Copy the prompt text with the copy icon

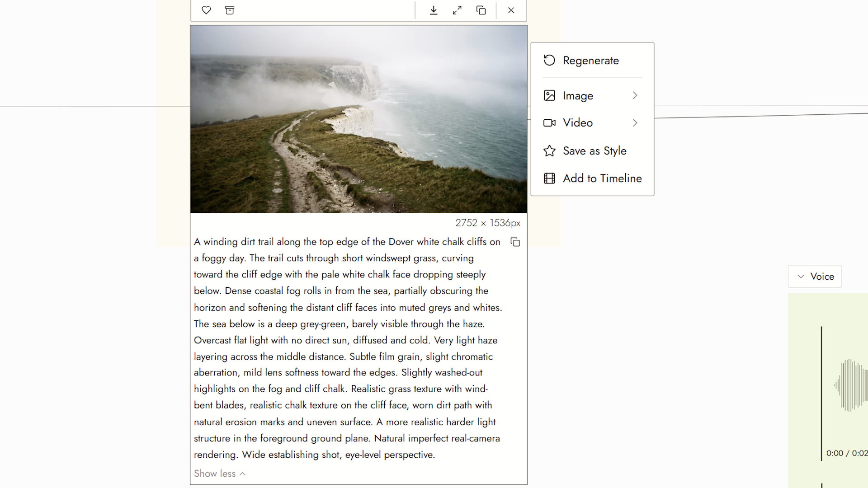click(515, 242)
